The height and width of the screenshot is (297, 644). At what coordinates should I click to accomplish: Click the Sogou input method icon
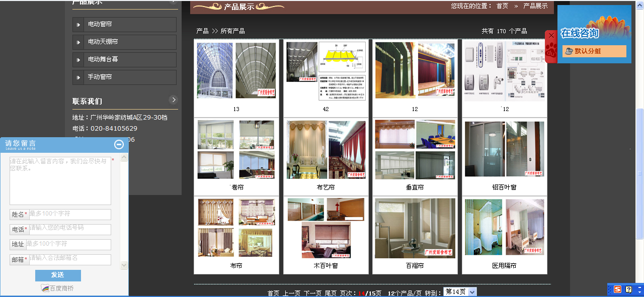pos(617,289)
